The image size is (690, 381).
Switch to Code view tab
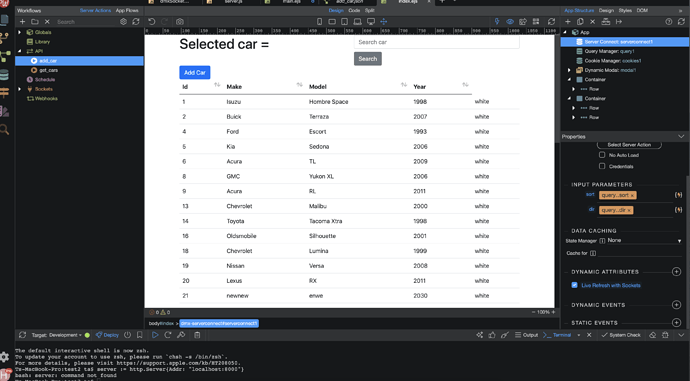coord(354,10)
